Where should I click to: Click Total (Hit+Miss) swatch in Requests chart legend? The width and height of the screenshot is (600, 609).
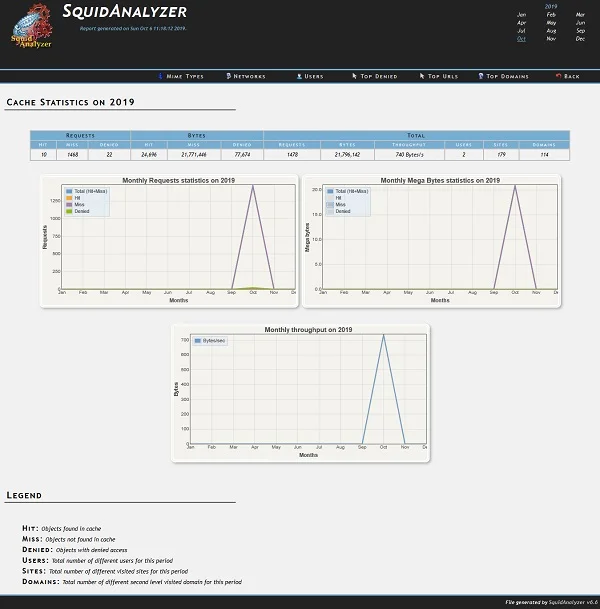click(69, 191)
